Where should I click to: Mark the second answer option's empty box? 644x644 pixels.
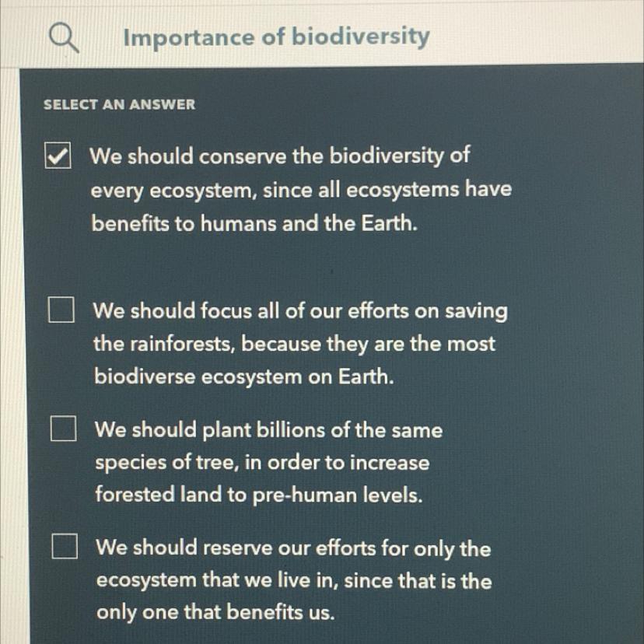pyautogui.click(x=60, y=312)
